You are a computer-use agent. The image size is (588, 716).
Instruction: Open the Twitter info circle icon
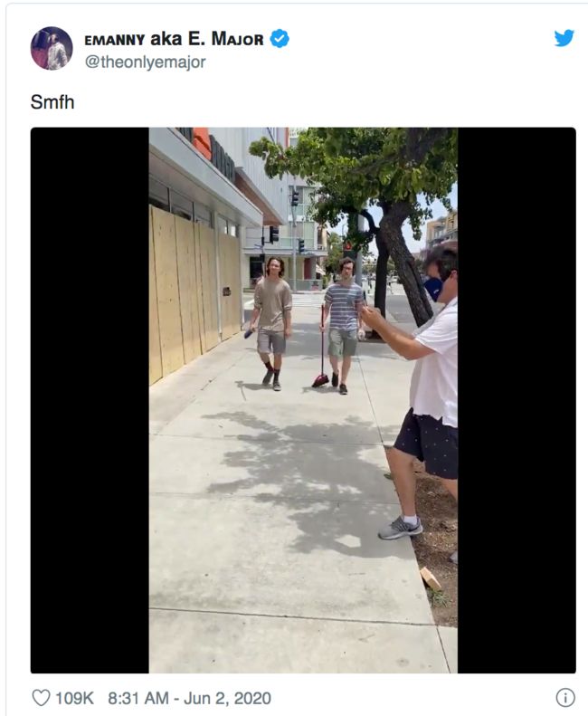[565, 698]
